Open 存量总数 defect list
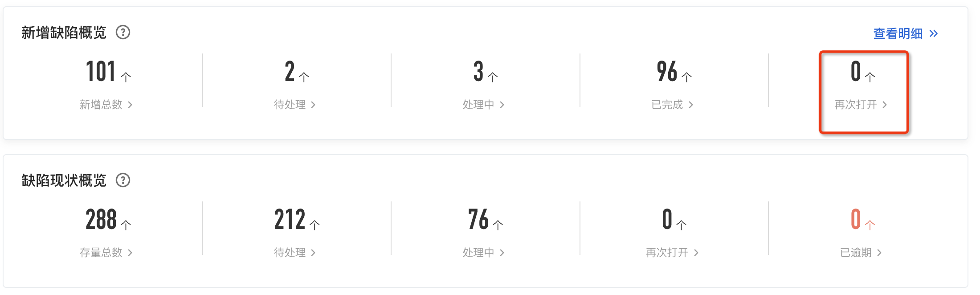Image resolution: width=980 pixels, height=295 pixels. pyautogui.click(x=106, y=253)
